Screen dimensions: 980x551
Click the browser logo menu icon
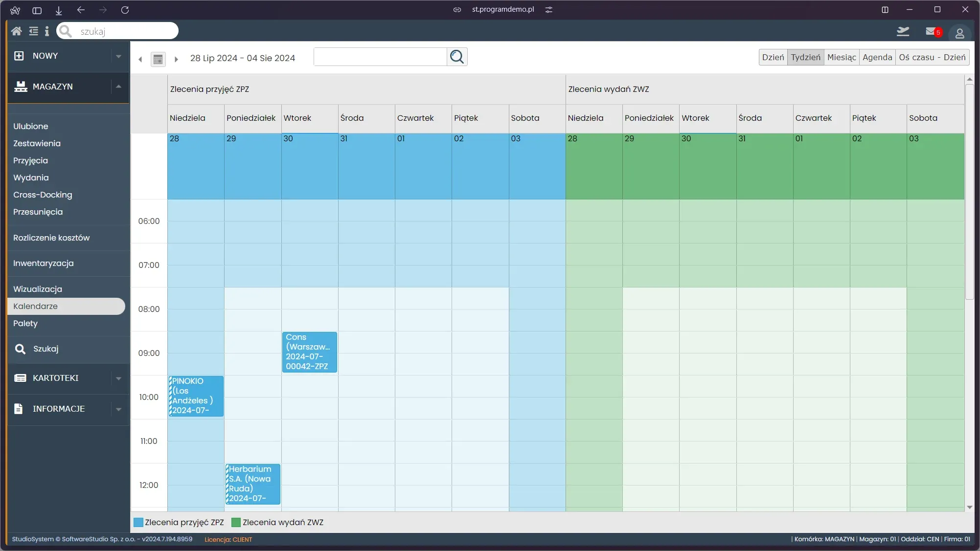click(15, 10)
